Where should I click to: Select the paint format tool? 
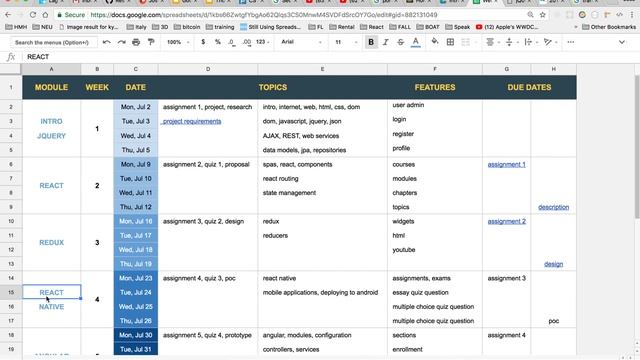(151, 42)
